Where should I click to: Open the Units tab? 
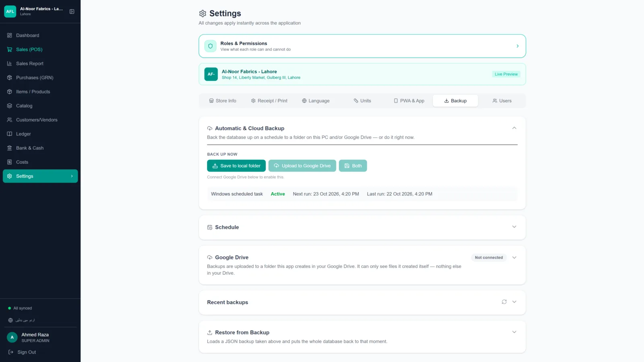(x=362, y=101)
